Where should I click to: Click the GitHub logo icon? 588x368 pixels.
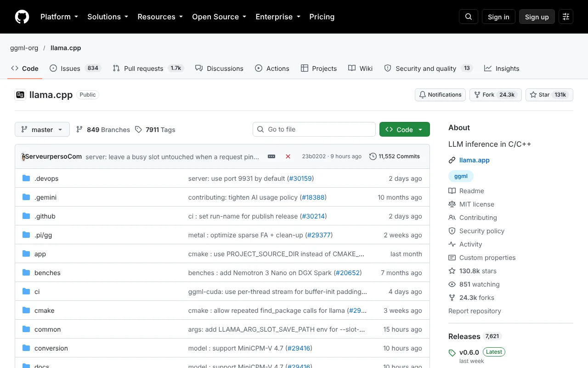(22, 17)
